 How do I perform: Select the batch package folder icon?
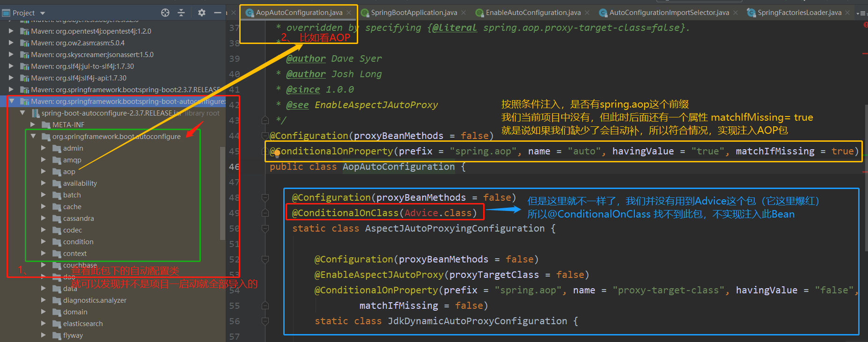click(57, 195)
